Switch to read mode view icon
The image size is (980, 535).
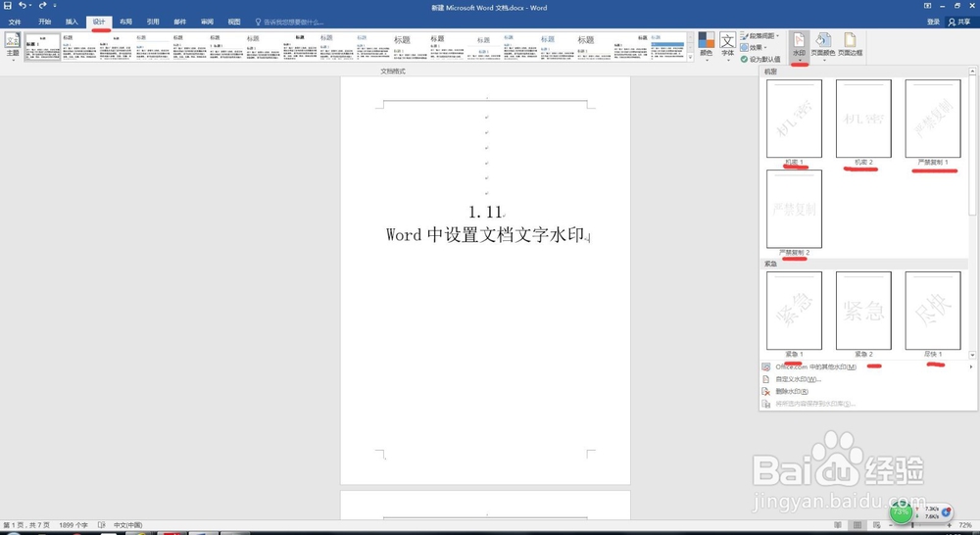click(838, 525)
